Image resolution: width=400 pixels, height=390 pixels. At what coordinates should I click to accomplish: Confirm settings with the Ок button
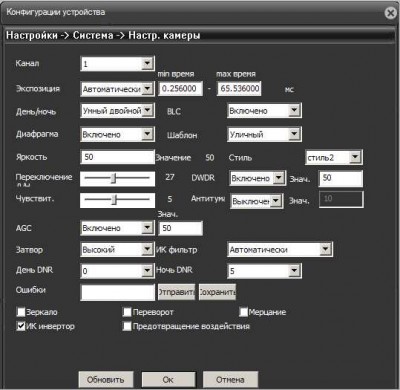tap(168, 380)
